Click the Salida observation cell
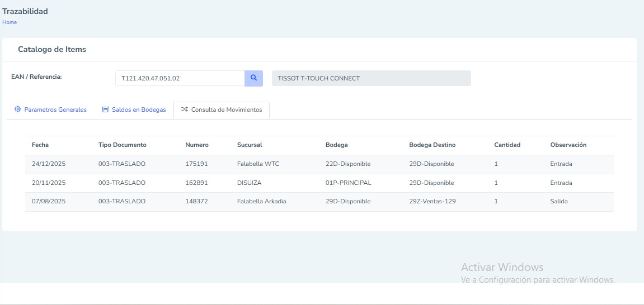The width and height of the screenshot is (644, 305). click(x=558, y=201)
